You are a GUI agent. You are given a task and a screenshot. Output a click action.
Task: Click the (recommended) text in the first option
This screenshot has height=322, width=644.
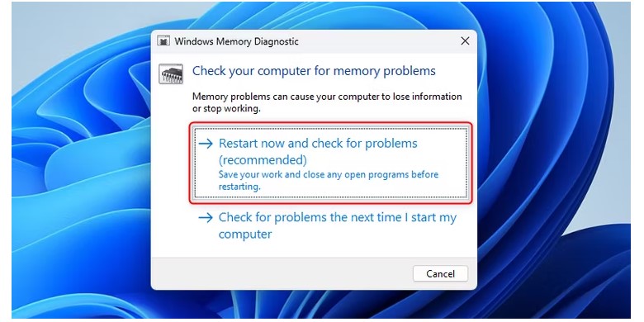pos(263,160)
